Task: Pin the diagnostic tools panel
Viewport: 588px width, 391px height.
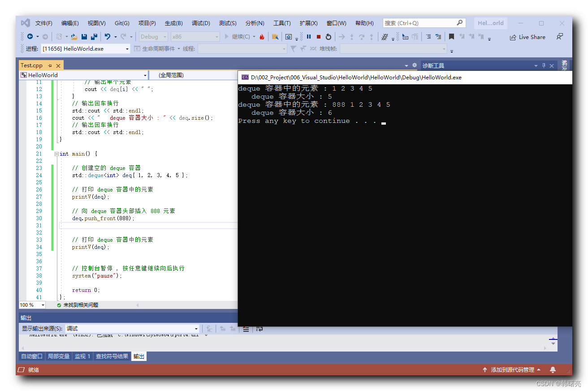Action: point(544,65)
